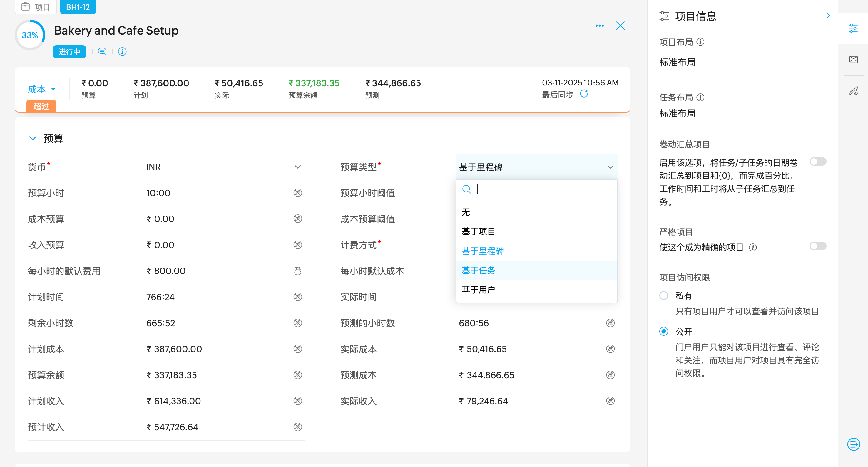Select 基于用户 option in the list
Screen dimensions: 868x467
[x=478, y=290]
